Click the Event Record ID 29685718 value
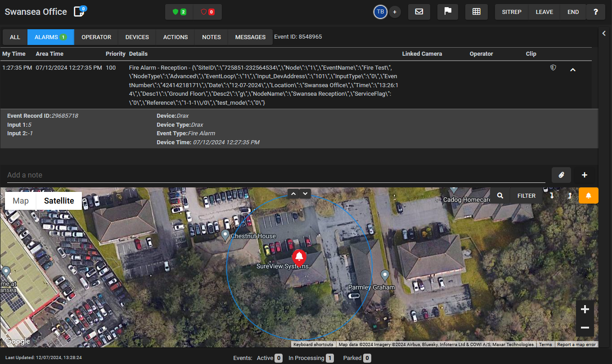Viewport: 612px width, 364px height. pos(64,116)
